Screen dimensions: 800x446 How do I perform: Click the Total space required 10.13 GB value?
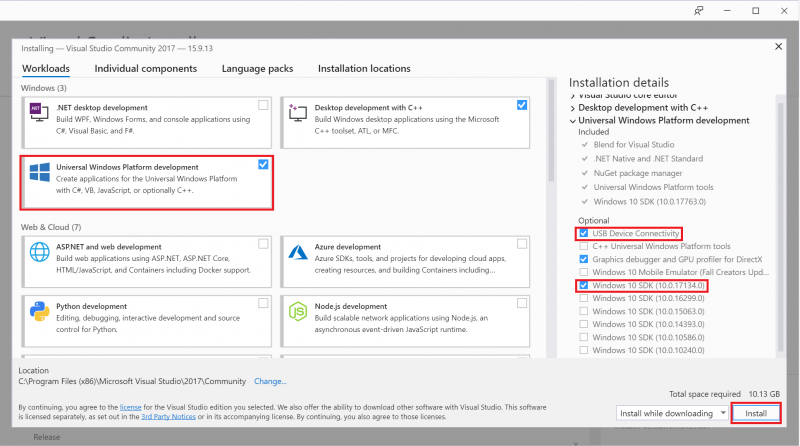[x=764, y=394]
